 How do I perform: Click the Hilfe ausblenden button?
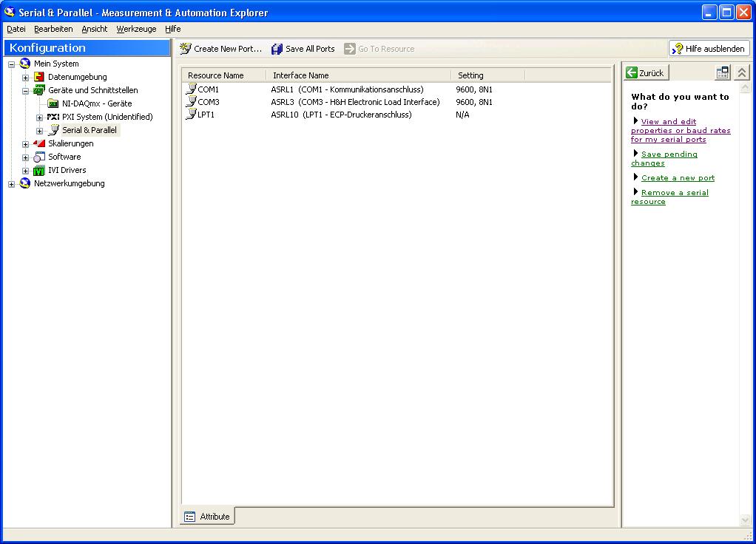(x=709, y=49)
